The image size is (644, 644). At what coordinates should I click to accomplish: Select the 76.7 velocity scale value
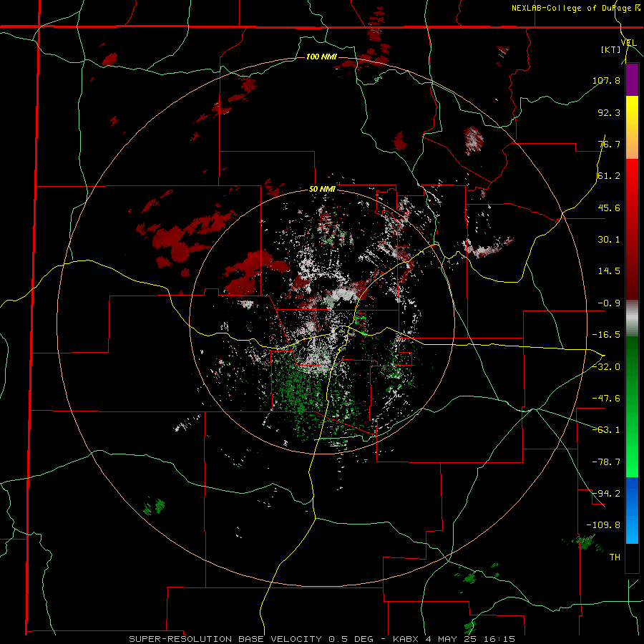(609, 144)
